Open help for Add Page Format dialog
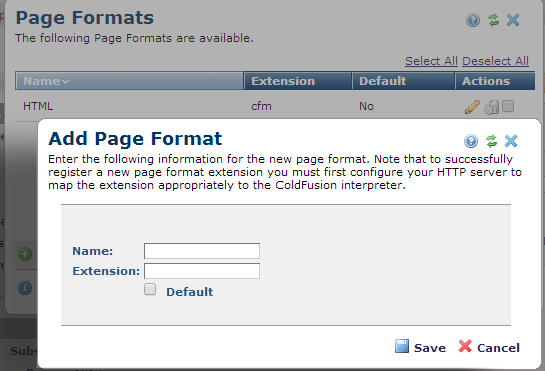 (471, 141)
